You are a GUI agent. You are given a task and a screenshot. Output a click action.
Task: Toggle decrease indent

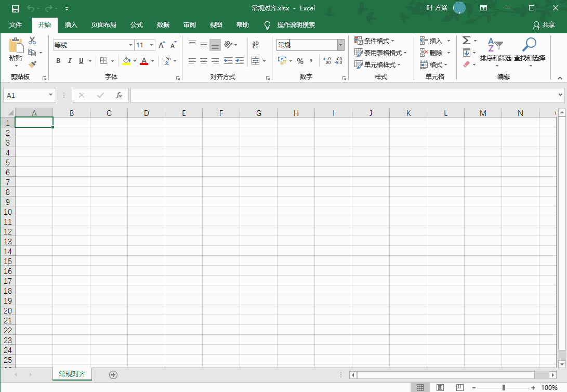tap(228, 61)
